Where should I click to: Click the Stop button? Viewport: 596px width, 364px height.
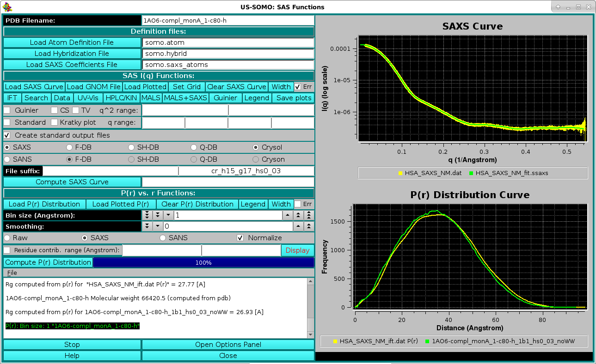pos(72,345)
